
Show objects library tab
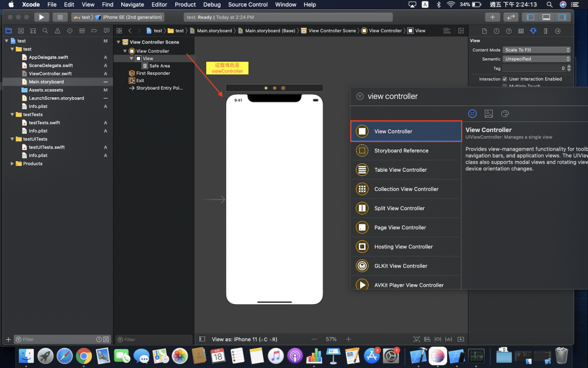pyautogui.click(x=472, y=114)
